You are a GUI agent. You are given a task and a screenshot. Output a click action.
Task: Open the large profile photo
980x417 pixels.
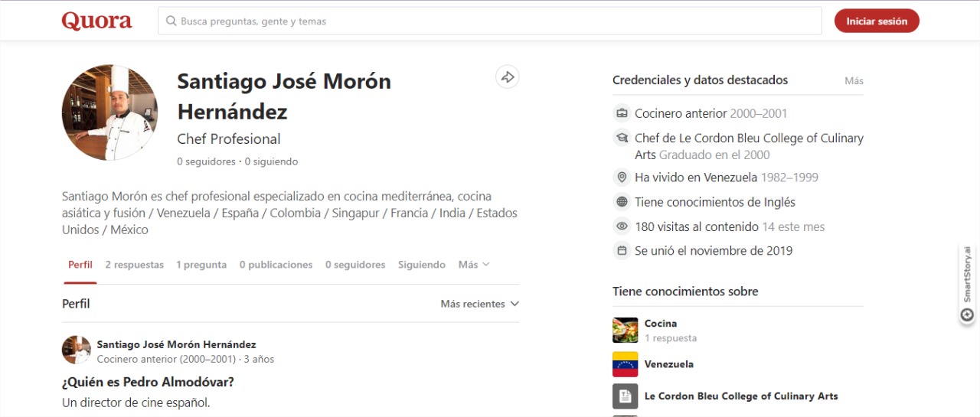pyautogui.click(x=109, y=112)
